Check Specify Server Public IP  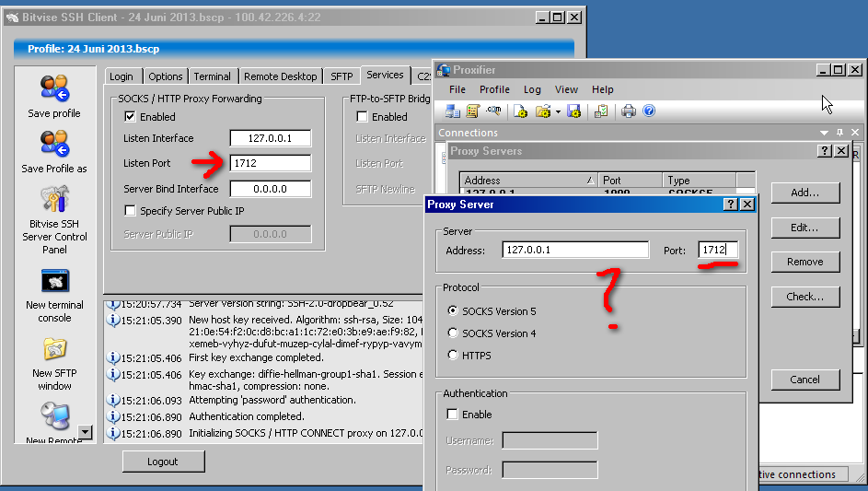[x=130, y=211]
